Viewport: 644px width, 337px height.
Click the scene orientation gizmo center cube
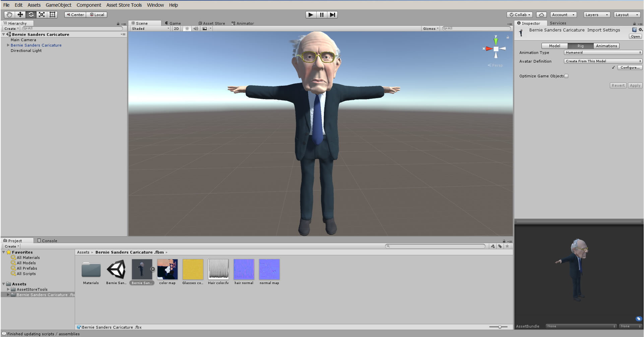(496, 49)
